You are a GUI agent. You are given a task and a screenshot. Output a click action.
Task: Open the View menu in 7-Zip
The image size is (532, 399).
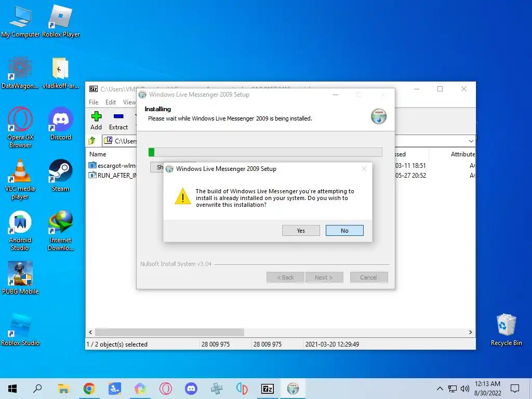129,102
